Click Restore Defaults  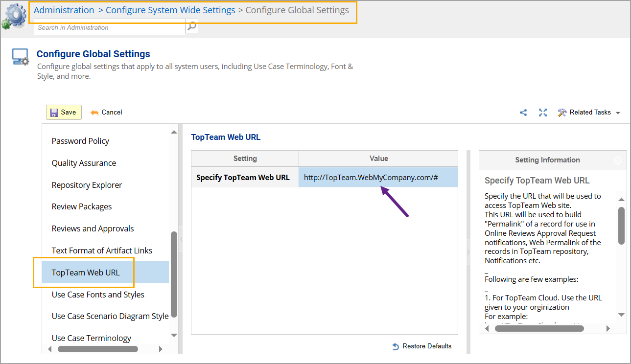(422, 346)
